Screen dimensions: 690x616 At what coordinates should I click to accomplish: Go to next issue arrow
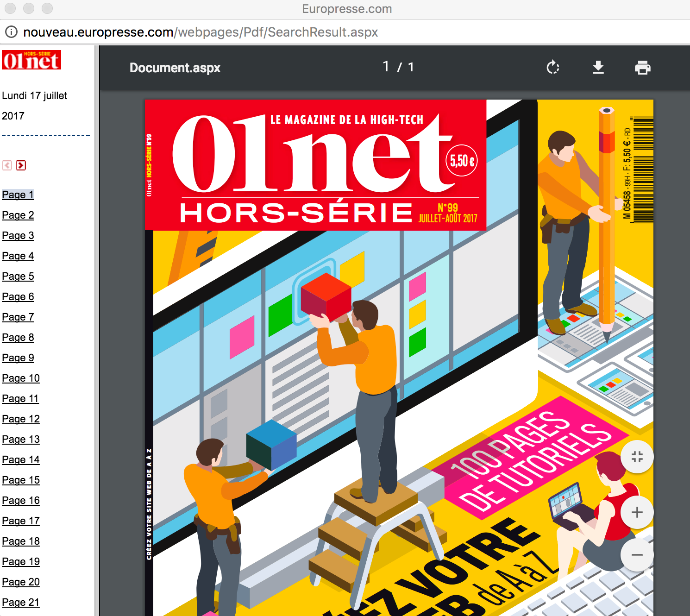coord(21,165)
